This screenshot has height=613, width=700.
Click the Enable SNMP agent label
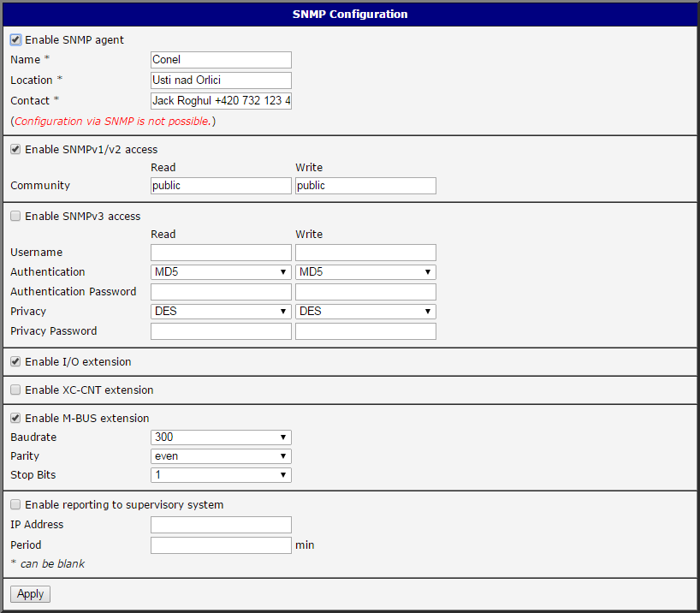(74, 39)
